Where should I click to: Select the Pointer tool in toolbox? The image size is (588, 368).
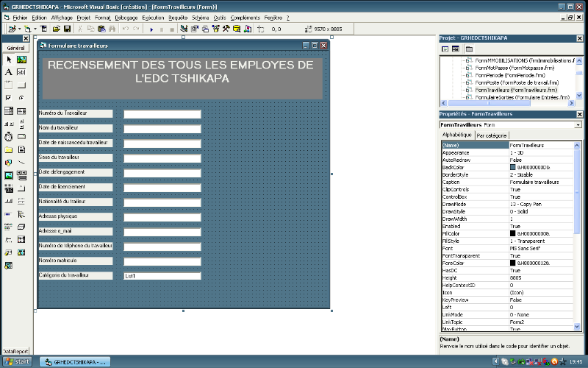(x=9, y=60)
